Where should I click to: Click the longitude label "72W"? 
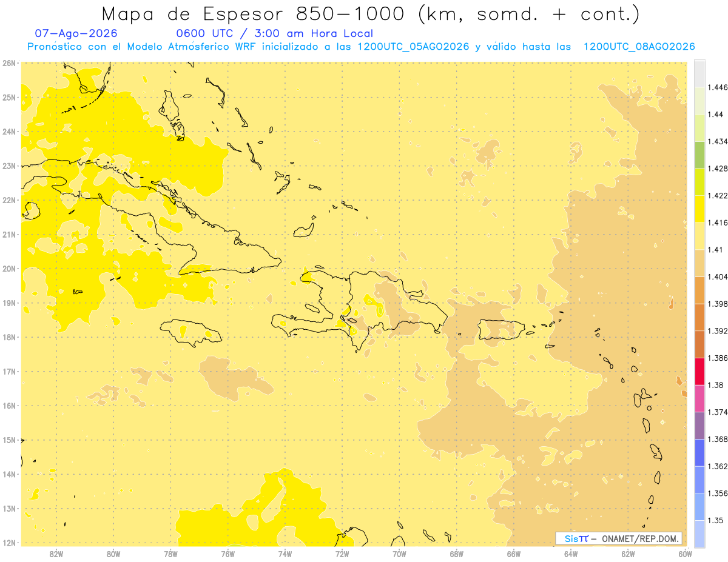[x=342, y=554]
